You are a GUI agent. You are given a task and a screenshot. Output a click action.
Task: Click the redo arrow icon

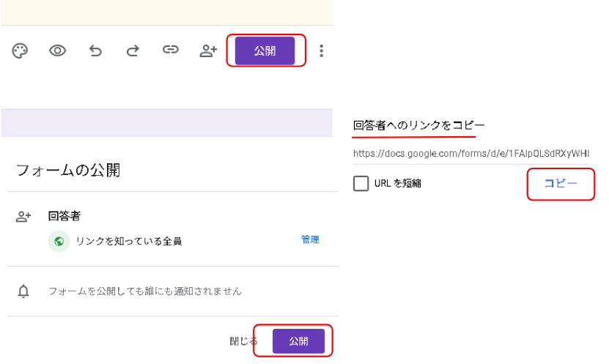(x=133, y=51)
